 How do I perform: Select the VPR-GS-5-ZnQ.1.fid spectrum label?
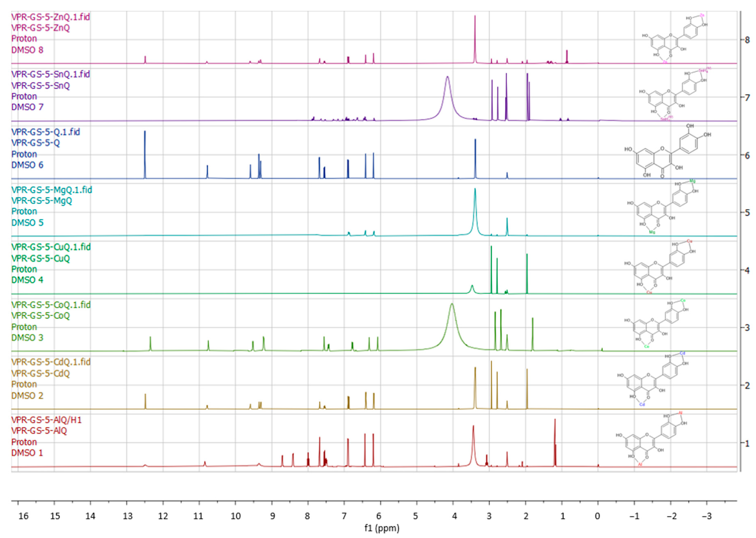[x=50, y=17]
